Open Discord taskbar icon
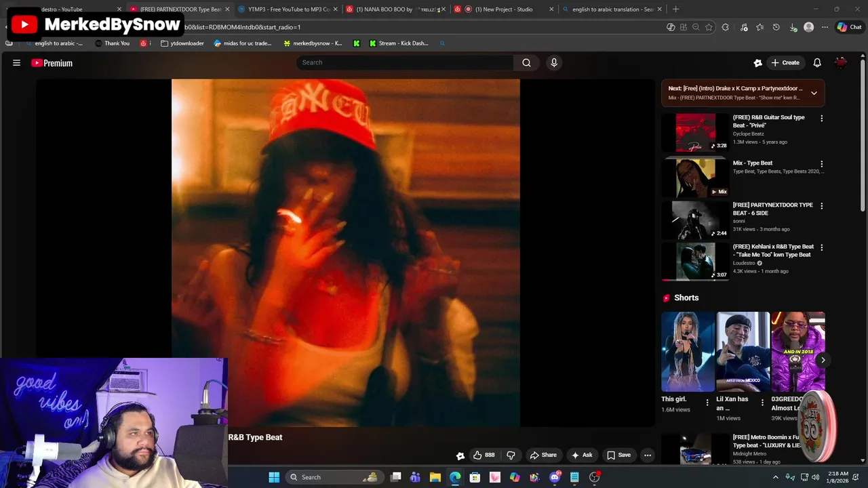Viewport: 868px width, 488px height. (x=555, y=477)
